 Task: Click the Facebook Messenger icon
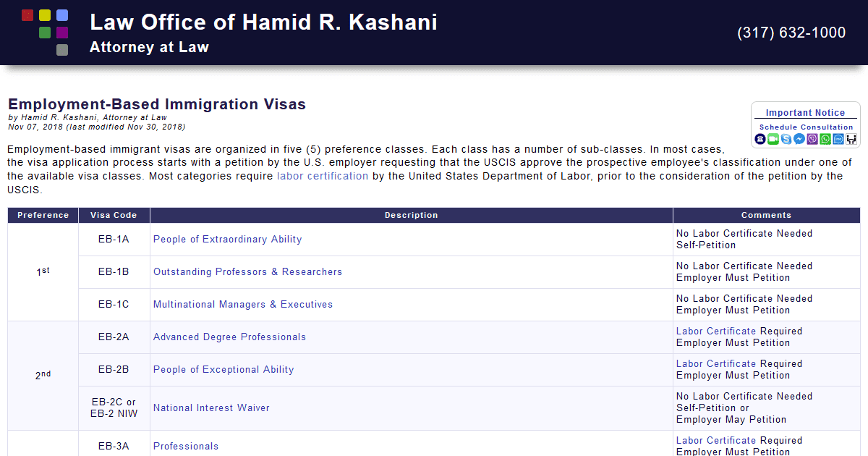pyautogui.click(x=799, y=138)
